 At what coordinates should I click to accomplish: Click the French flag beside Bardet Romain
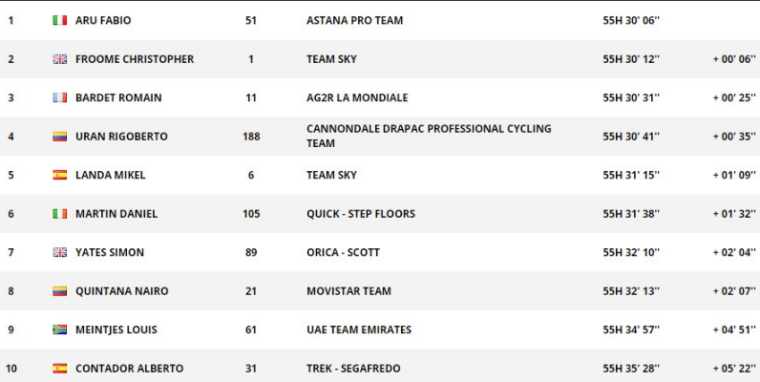pos(60,98)
